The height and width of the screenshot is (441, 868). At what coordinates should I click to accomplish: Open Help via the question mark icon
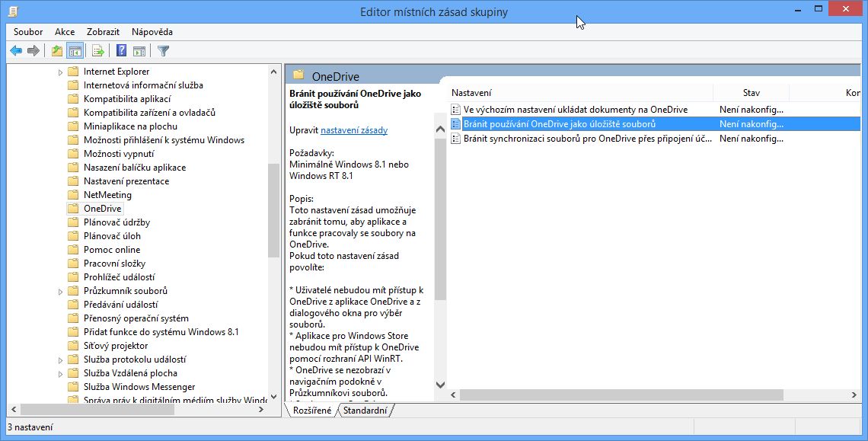121,51
